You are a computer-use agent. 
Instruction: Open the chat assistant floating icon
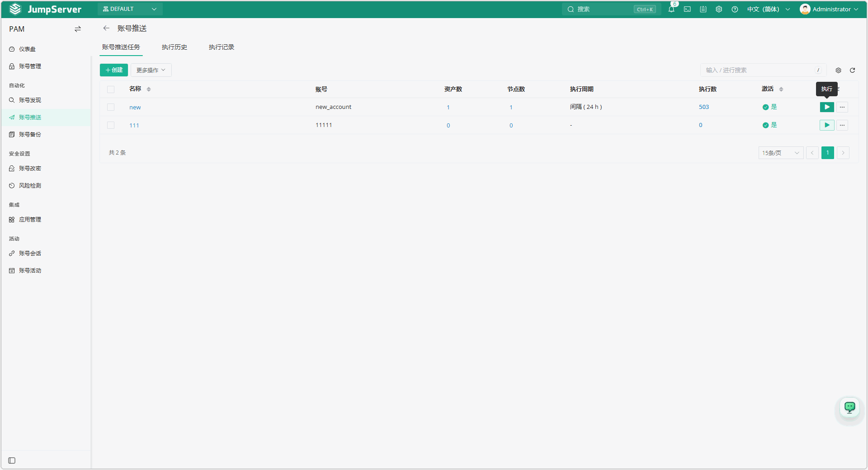850,408
